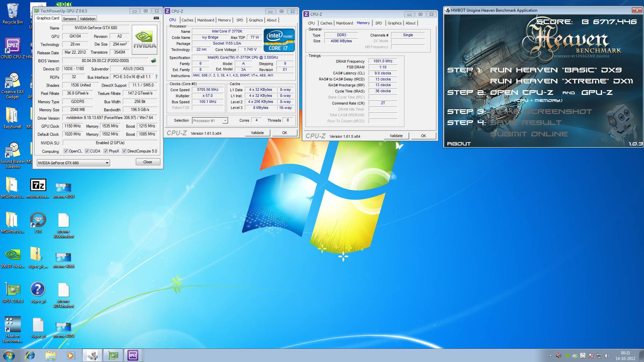644x362 pixels.
Task: Launch the Heaven Benchmark desktop shortcut
Action: tap(12, 330)
